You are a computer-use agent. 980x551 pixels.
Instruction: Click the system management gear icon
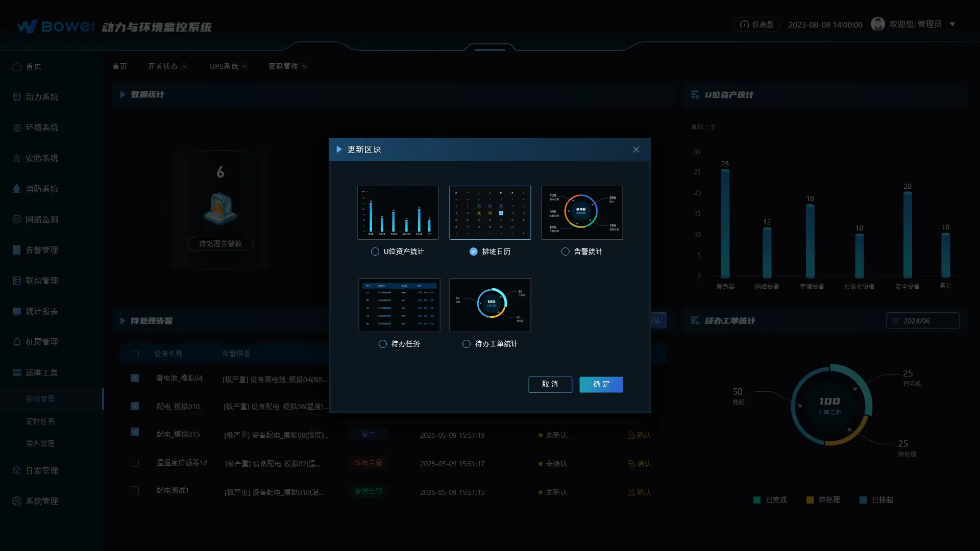17,501
